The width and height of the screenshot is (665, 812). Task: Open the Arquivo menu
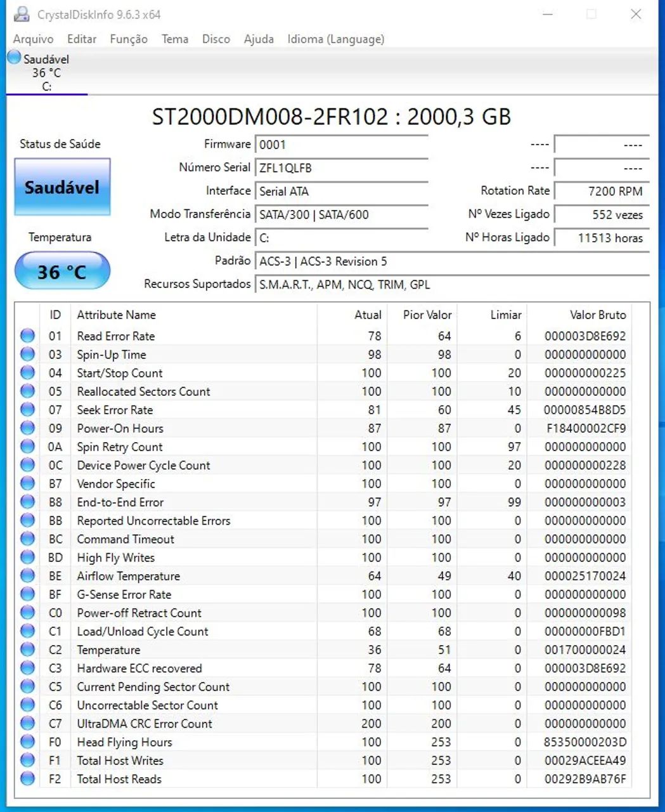click(x=33, y=39)
